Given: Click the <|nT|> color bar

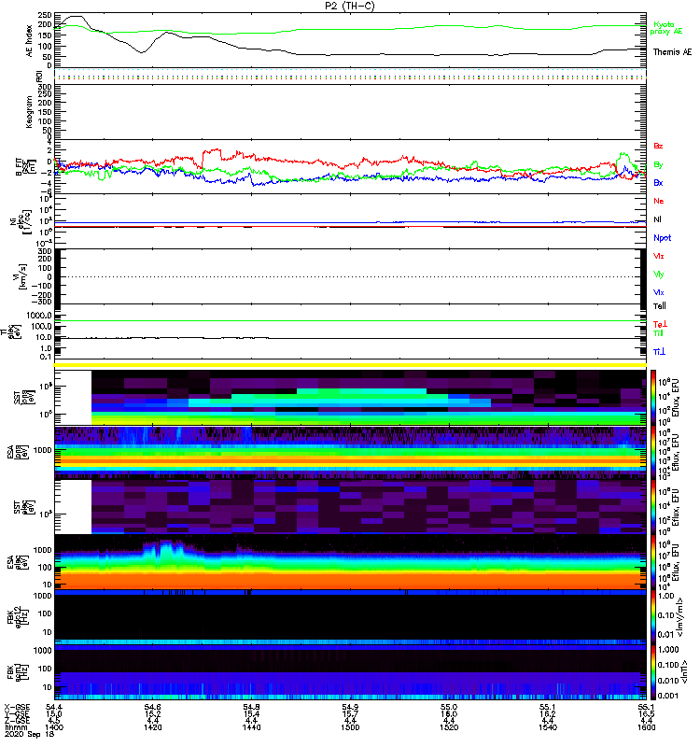Looking at the screenshot, I should point(653,671).
